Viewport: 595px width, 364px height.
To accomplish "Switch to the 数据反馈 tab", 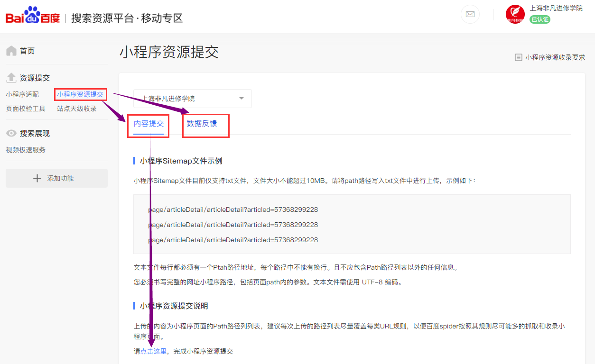I will tap(202, 124).
